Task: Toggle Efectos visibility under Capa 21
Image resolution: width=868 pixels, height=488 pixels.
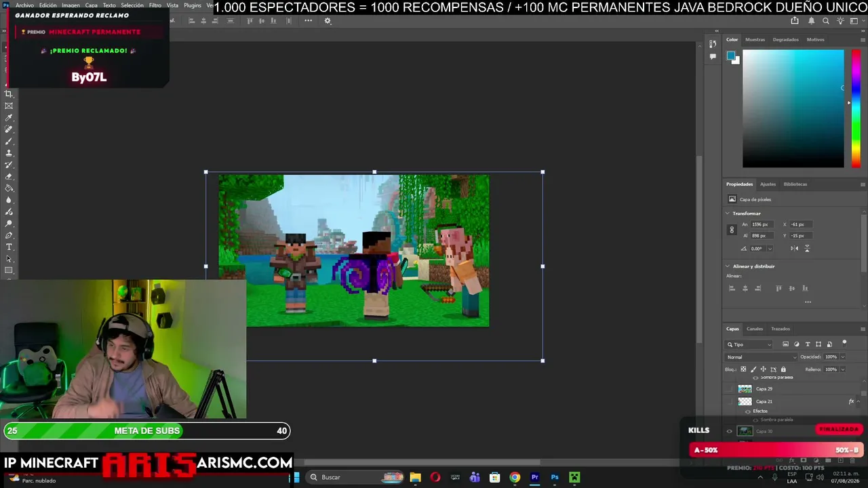Action: point(748,411)
